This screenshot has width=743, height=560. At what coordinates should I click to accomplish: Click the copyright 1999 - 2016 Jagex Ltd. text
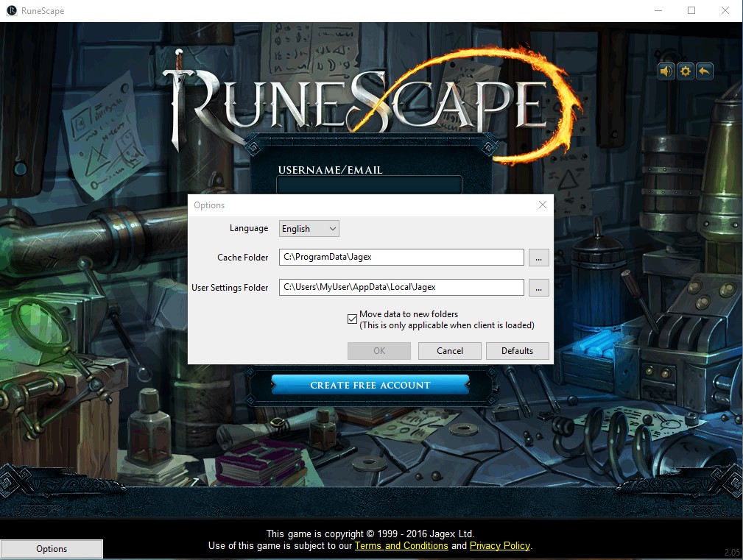coord(370,534)
